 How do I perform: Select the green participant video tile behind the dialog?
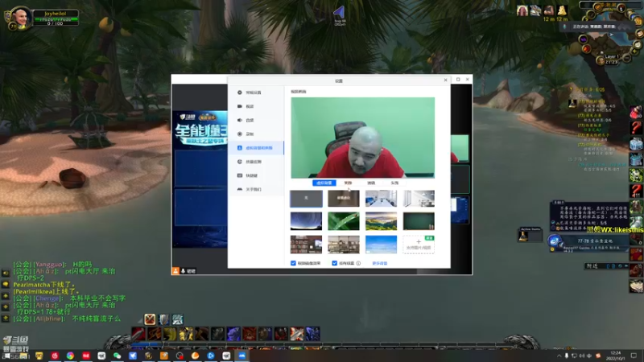coord(460,148)
